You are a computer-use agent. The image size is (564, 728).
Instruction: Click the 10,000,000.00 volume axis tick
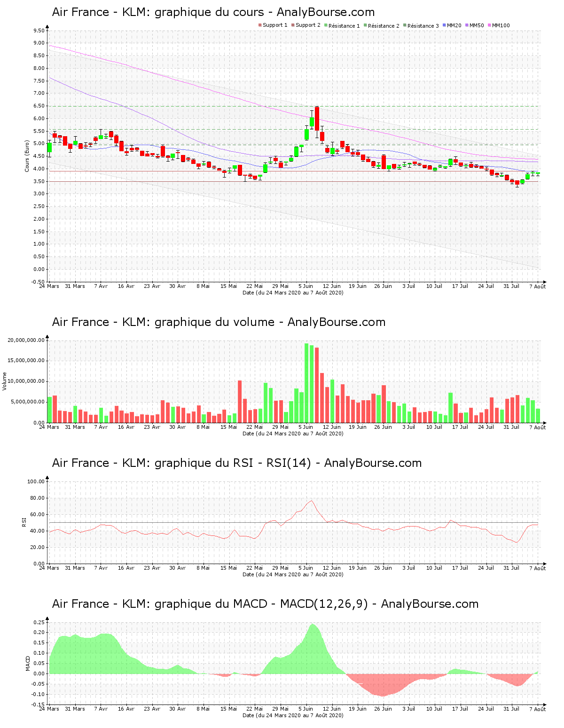click(26, 381)
